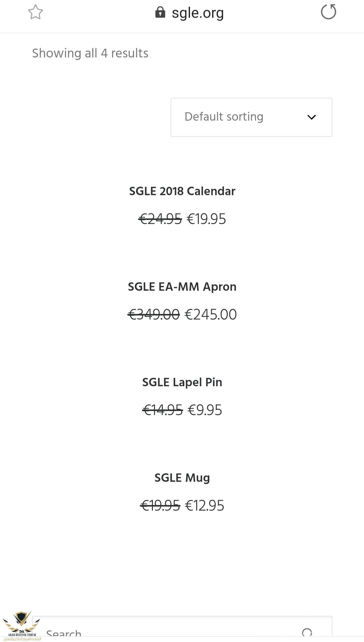364x642 pixels.
Task: Open SGLE 2018 Calendar product
Action: [182, 191]
